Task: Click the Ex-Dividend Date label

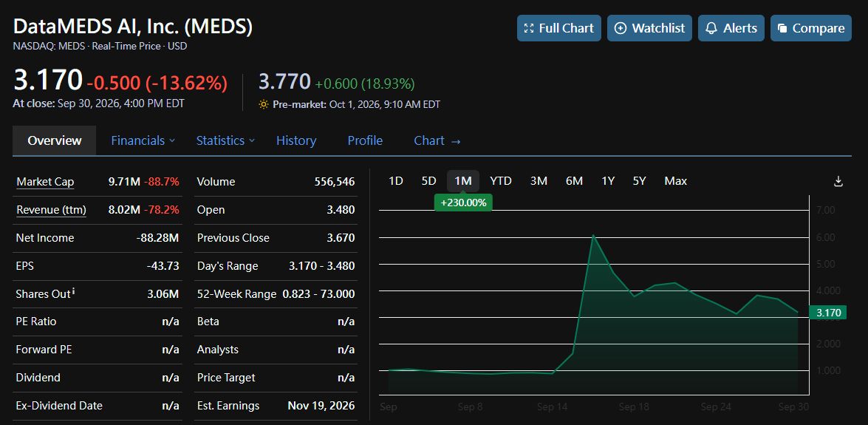Action: [x=59, y=406]
